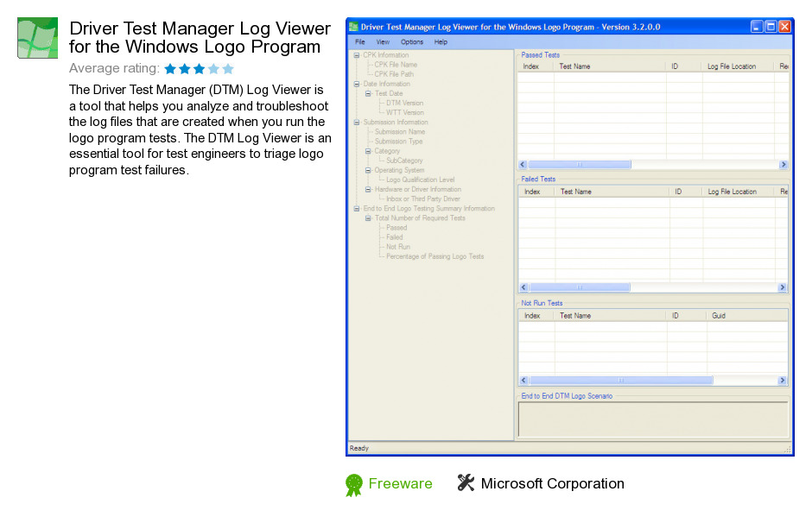Click the wrench tools icon beside Microsoft Corporation

[466, 482]
